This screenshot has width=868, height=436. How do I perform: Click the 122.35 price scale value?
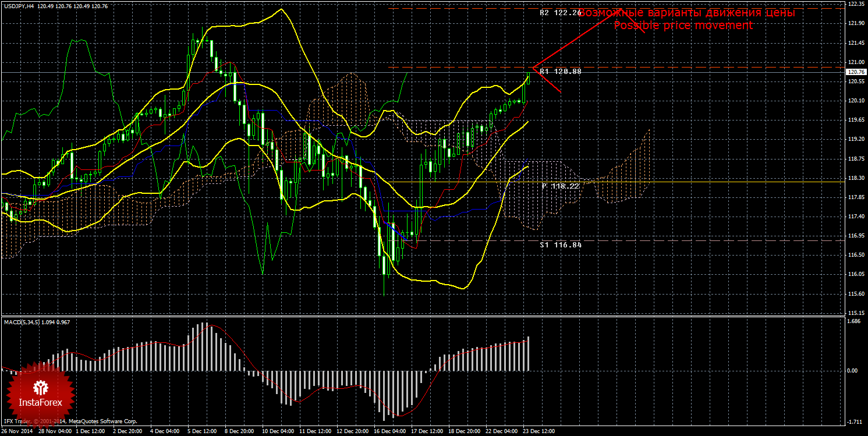pos(856,3)
